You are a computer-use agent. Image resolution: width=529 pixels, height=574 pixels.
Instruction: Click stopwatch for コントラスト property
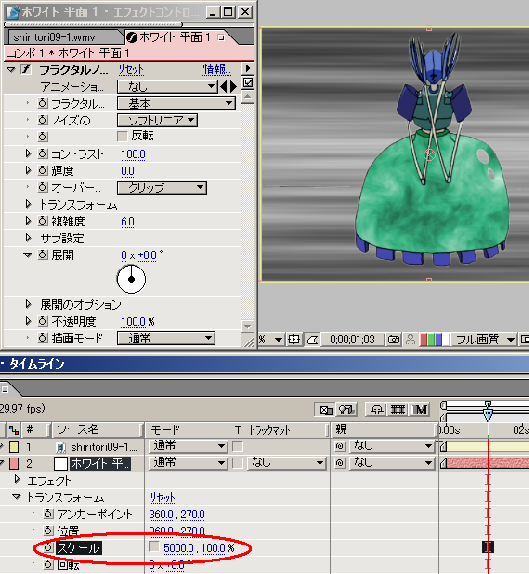point(42,154)
